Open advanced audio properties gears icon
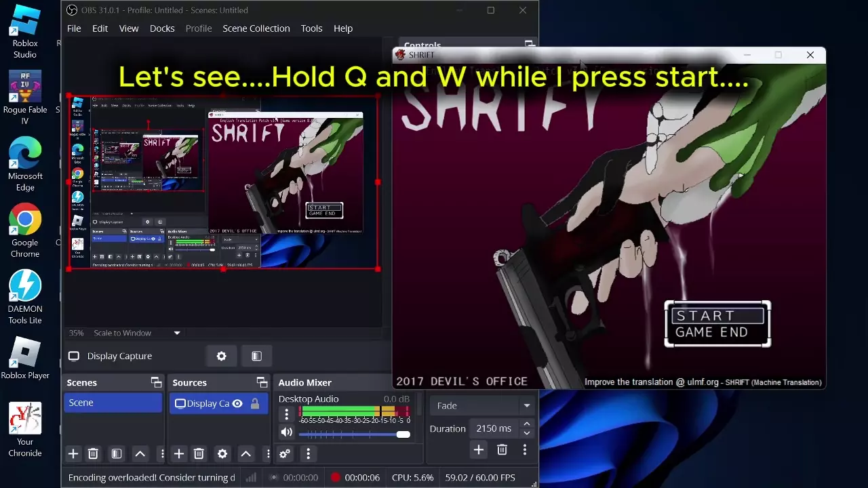868x488 pixels. pyautogui.click(x=285, y=453)
